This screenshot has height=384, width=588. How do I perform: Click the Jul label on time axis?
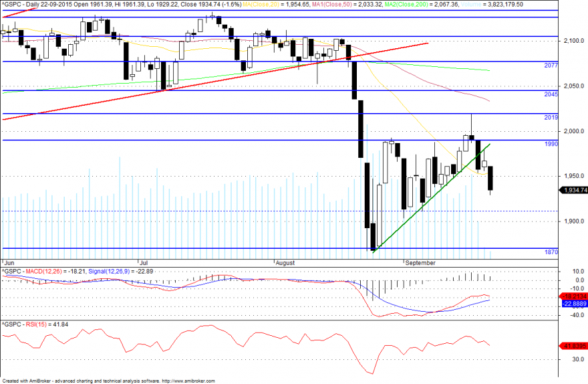(x=143, y=263)
